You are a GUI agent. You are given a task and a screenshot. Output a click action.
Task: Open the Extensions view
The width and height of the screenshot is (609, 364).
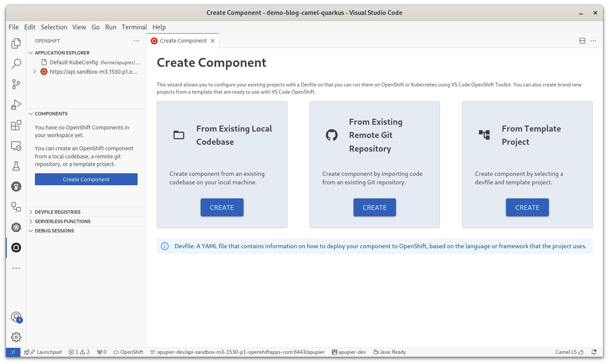tap(16, 125)
